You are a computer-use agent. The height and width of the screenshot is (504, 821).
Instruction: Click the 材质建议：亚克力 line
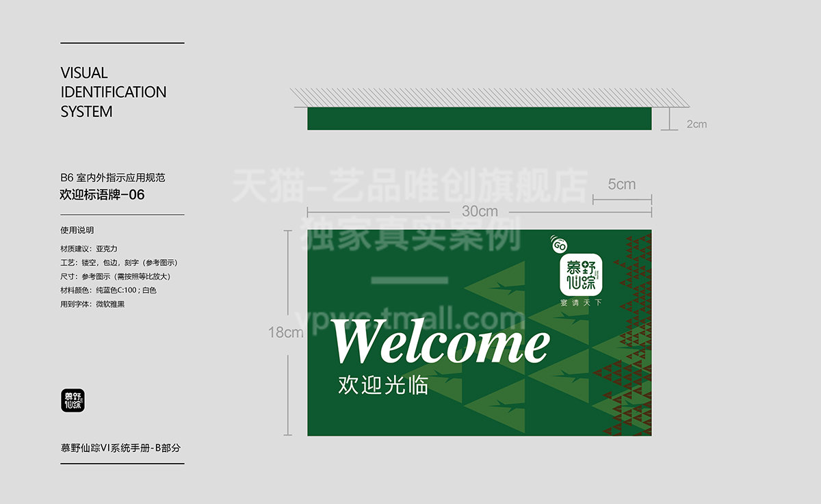(x=89, y=249)
